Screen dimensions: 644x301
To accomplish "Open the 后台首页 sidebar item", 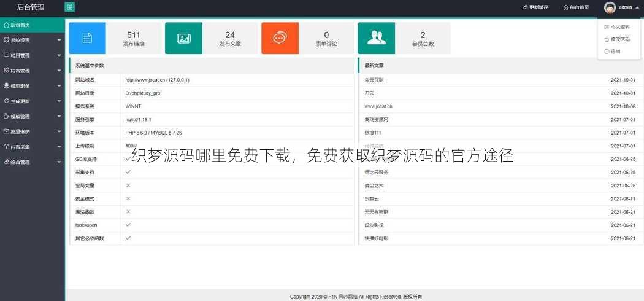I will [33, 25].
